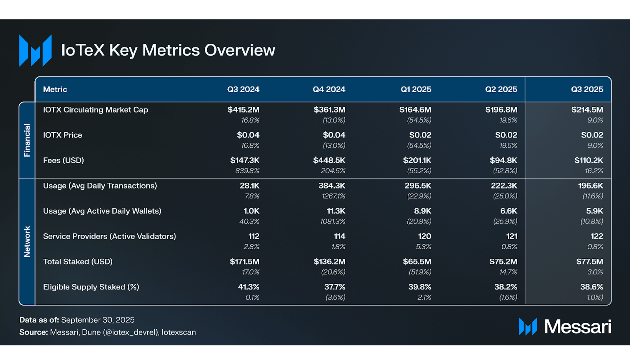Click the Dune (@iotex_devrel) source text
This screenshot has height=364, width=630.
coord(120,332)
